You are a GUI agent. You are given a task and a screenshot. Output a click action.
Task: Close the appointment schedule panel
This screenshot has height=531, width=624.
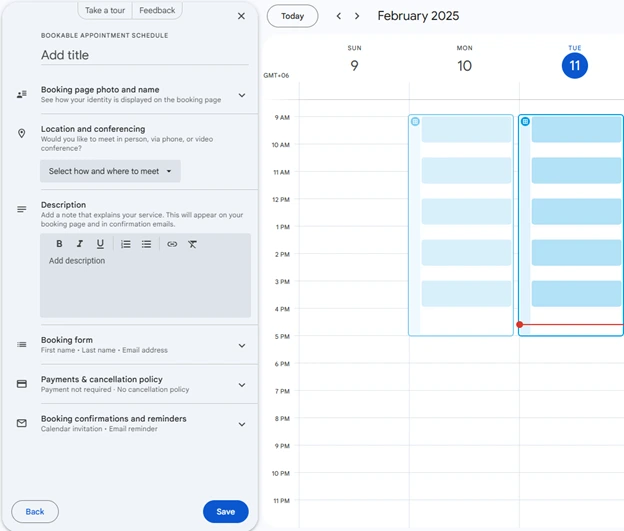[x=241, y=16]
